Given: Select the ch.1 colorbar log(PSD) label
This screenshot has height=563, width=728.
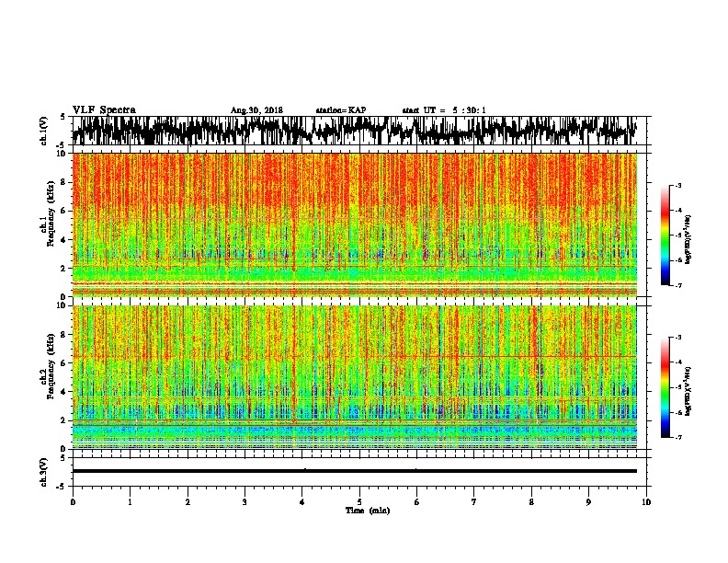Looking at the screenshot, I should [x=688, y=239].
